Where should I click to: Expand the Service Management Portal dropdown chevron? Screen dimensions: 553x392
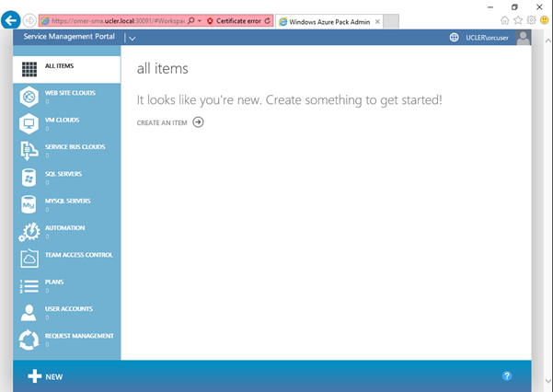[132, 39]
